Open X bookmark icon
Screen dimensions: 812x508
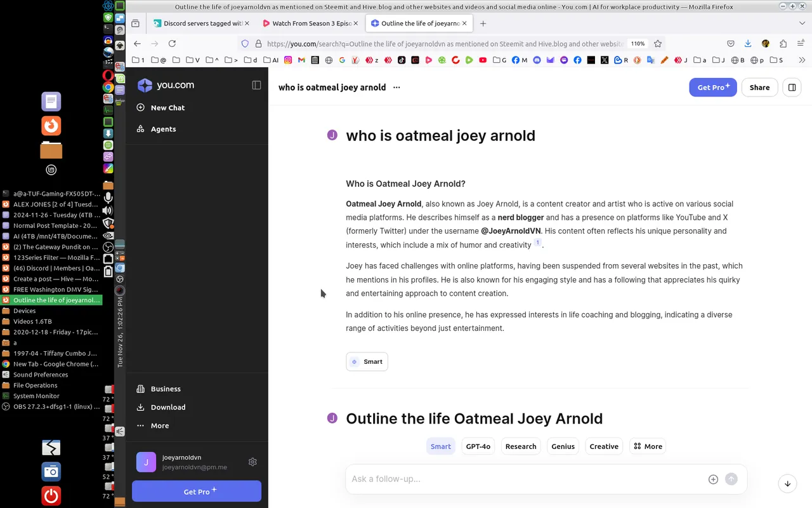tap(604, 60)
